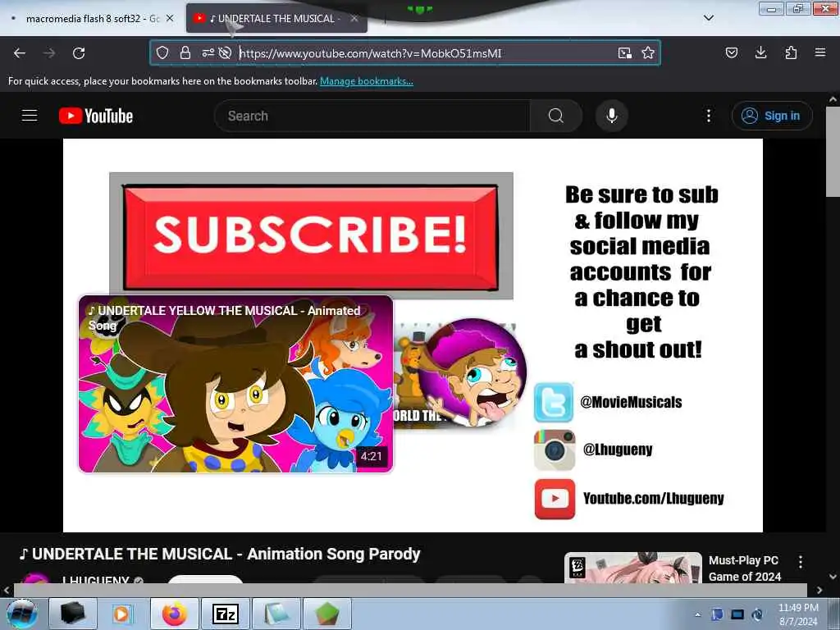The height and width of the screenshot is (630, 840).
Task: Click the network tray icon
Action: 737,614
